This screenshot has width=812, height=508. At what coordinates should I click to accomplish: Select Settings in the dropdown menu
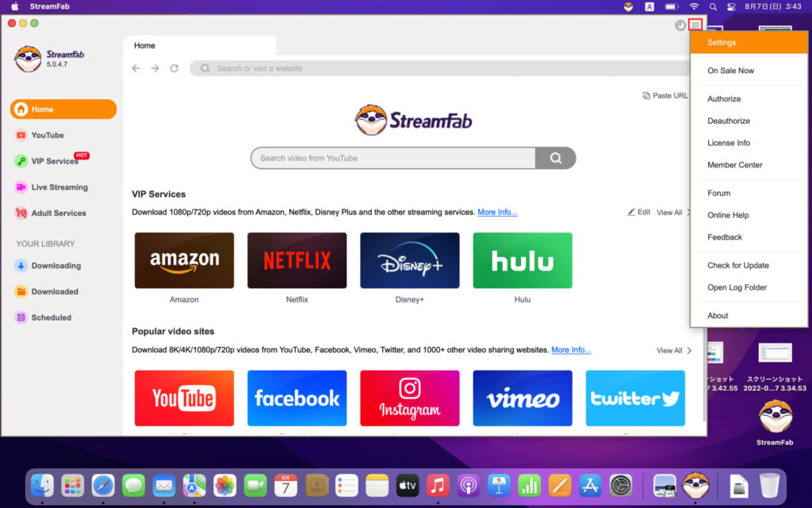click(x=749, y=43)
